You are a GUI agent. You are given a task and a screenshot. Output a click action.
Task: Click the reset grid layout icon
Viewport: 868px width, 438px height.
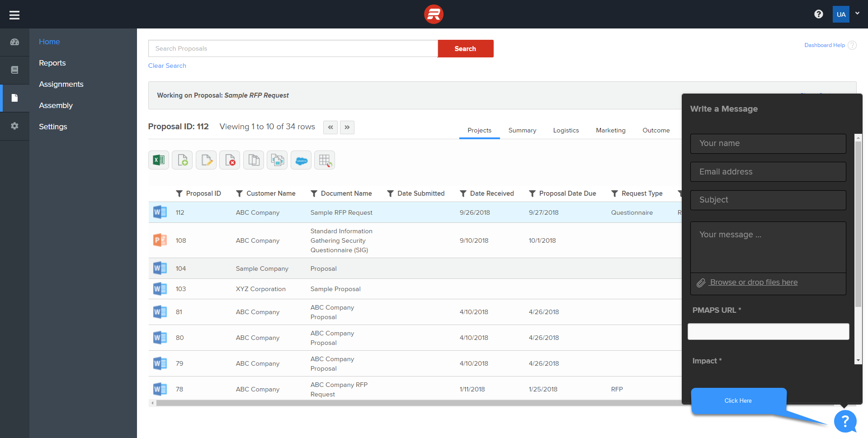click(325, 160)
